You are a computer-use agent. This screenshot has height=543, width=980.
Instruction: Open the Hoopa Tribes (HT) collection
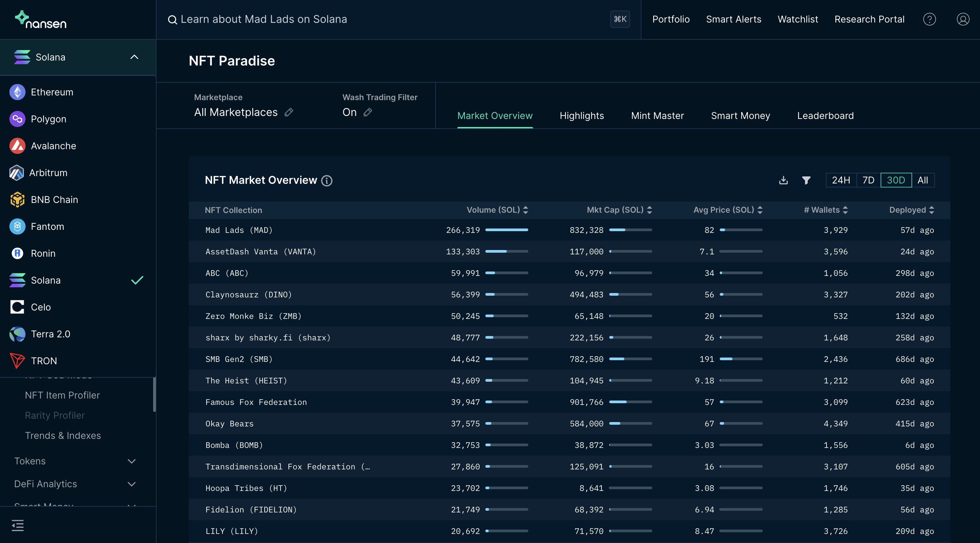(246, 488)
